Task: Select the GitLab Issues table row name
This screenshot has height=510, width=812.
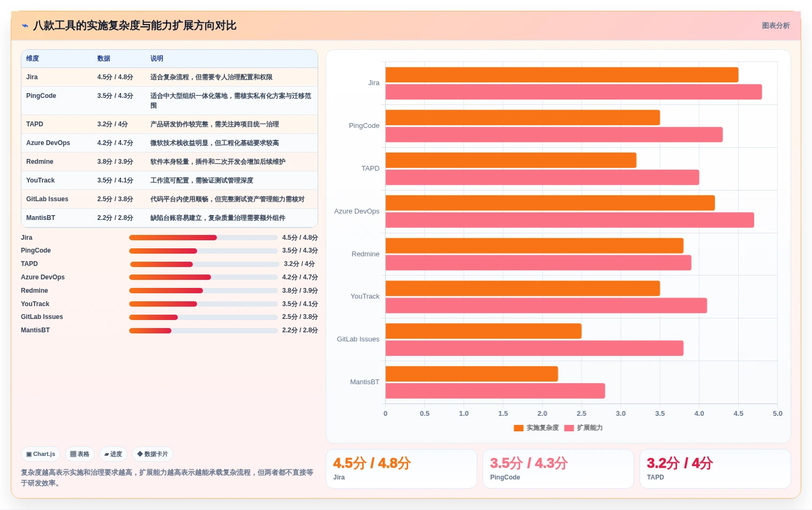Action: pyautogui.click(x=47, y=199)
